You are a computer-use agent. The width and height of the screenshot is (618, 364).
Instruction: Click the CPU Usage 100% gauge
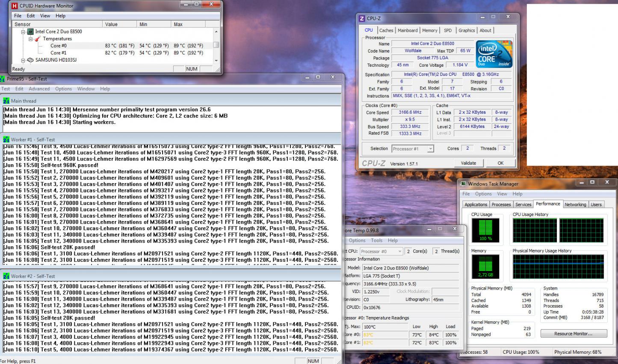coord(485,230)
